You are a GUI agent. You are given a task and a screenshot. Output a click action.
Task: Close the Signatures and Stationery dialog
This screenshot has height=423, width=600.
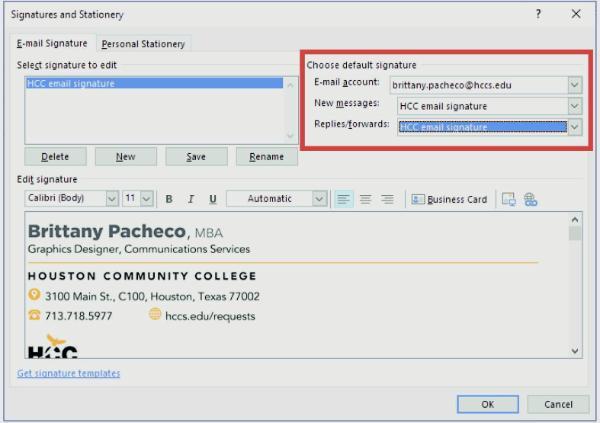coord(576,14)
